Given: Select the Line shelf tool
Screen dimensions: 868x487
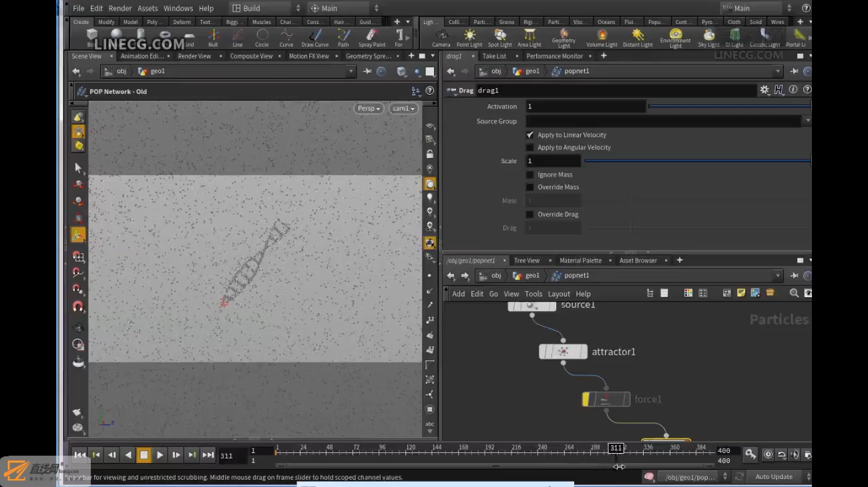Looking at the screenshot, I should (x=237, y=37).
